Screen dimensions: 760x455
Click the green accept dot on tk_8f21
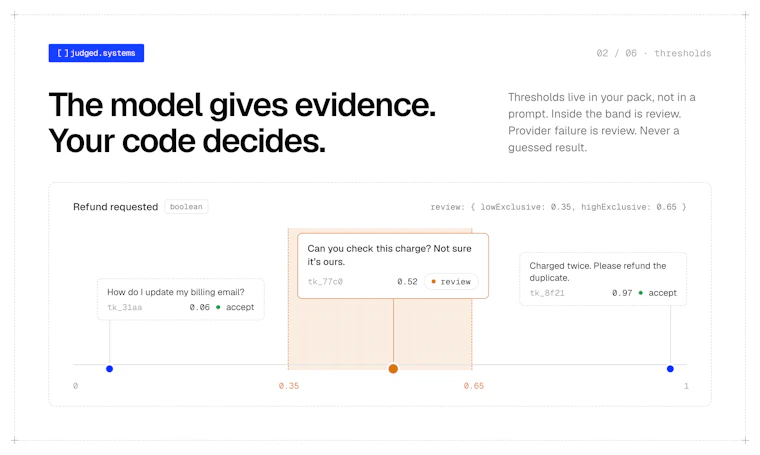(641, 293)
